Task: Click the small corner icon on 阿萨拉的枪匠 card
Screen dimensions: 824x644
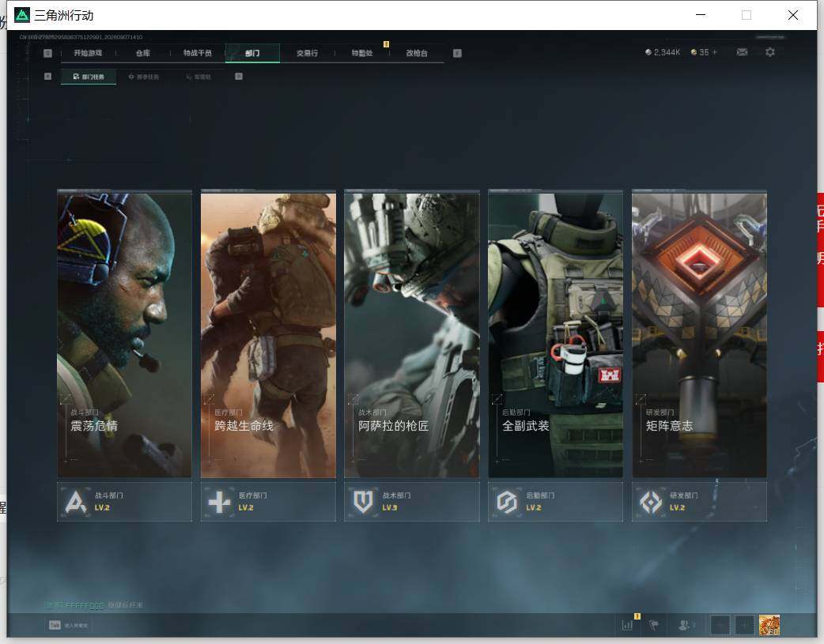Action: pos(353,399)
